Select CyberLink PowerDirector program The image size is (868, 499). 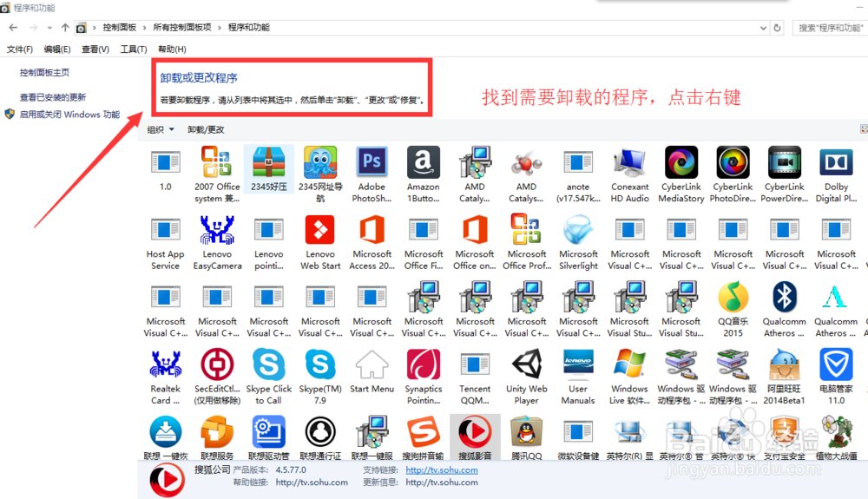pyautogui.click(x=784, y=174)
